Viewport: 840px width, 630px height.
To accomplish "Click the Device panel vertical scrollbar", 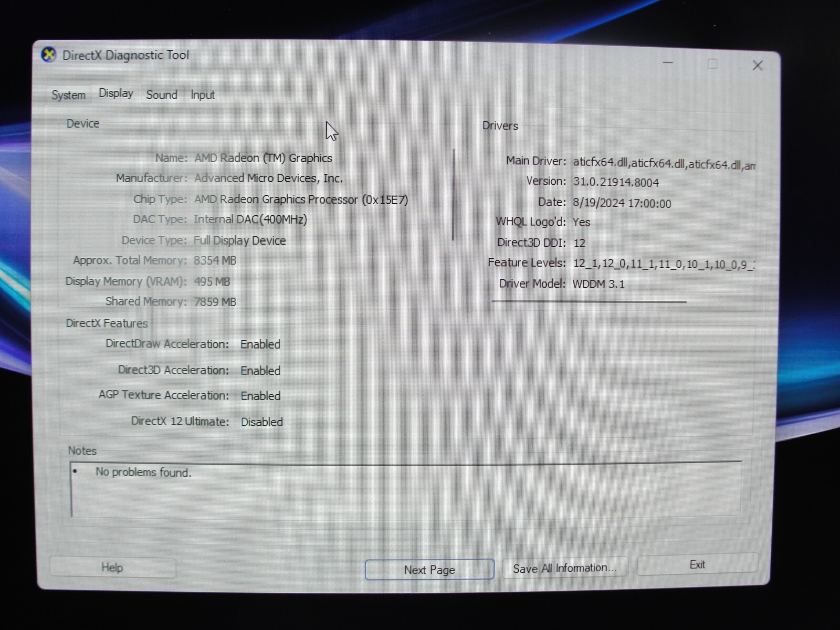I will coord(454,194).
